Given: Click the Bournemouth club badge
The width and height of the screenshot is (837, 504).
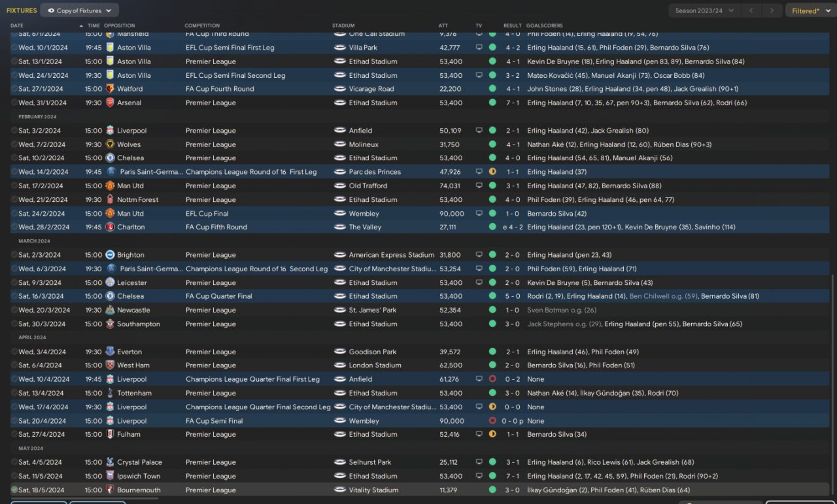Looking at the screenshot, I should pos(109,490).
